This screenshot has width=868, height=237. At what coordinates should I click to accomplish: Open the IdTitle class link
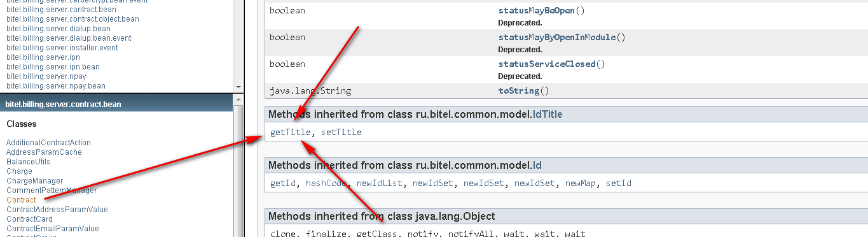547,115
